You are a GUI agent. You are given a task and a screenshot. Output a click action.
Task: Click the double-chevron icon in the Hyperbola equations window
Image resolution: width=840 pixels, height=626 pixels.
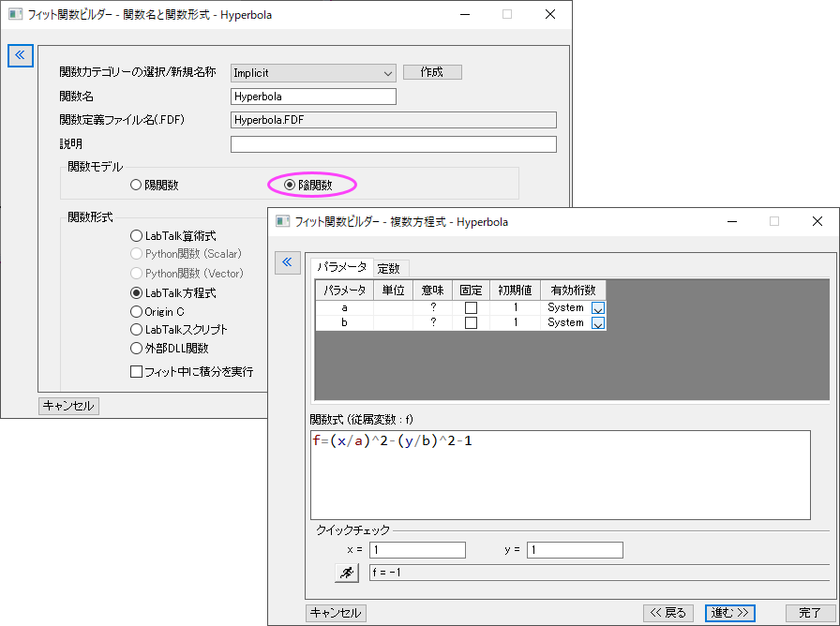(x=288, y=262)
